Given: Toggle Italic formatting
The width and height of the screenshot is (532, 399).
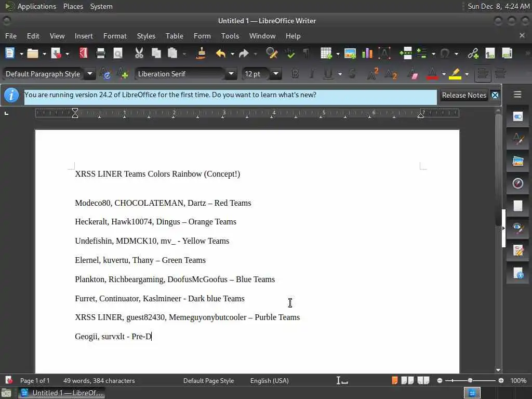Looking at the screenshot, I should tap(312, 74).
